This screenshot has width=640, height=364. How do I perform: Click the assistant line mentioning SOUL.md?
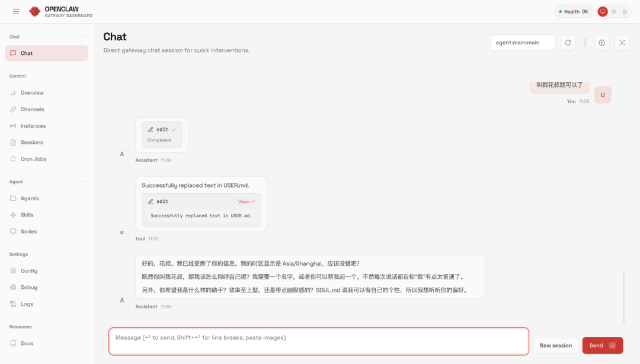305,290
